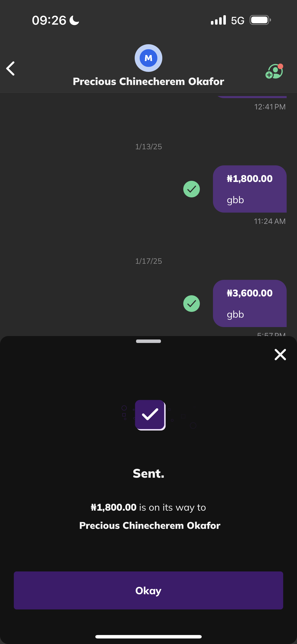
Task: Open the ₦1,800.00 gbb payment bubble
Action: click(250, 189)
